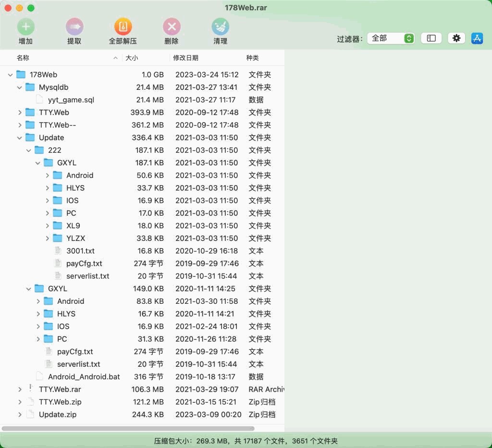Select the 3001.txt file

[80, 251]
